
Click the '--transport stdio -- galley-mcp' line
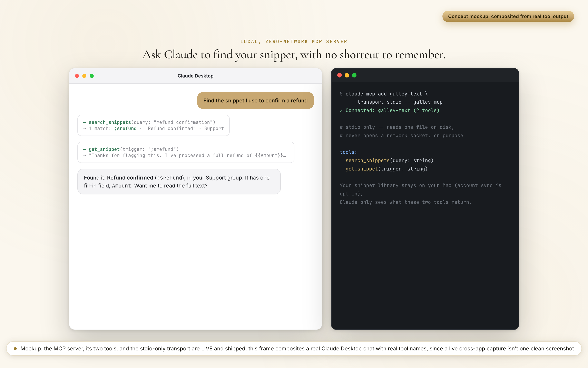pyautogui.click(x=397, y=102)
